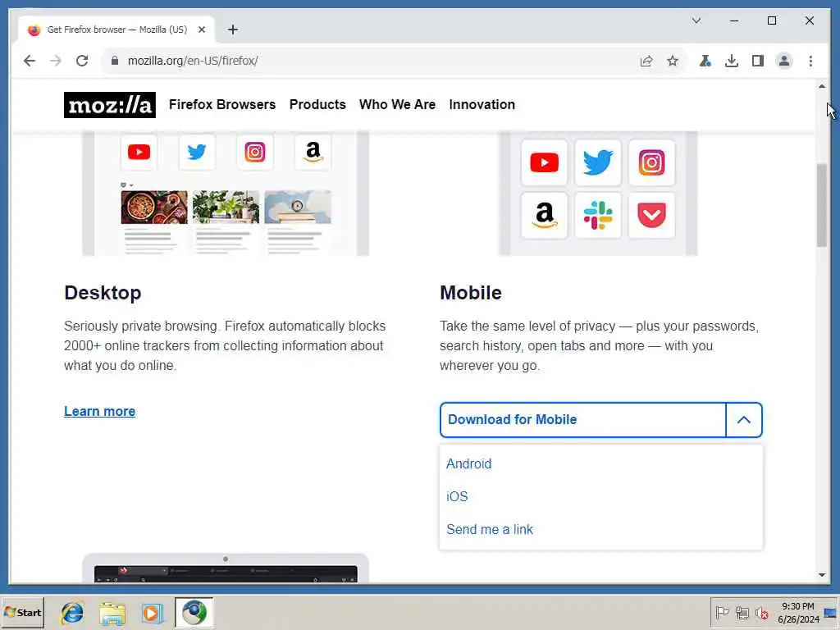This screenshot has height=630, width=840.
Task: Choose Send me a link option
Action: [x=490, y=529]
